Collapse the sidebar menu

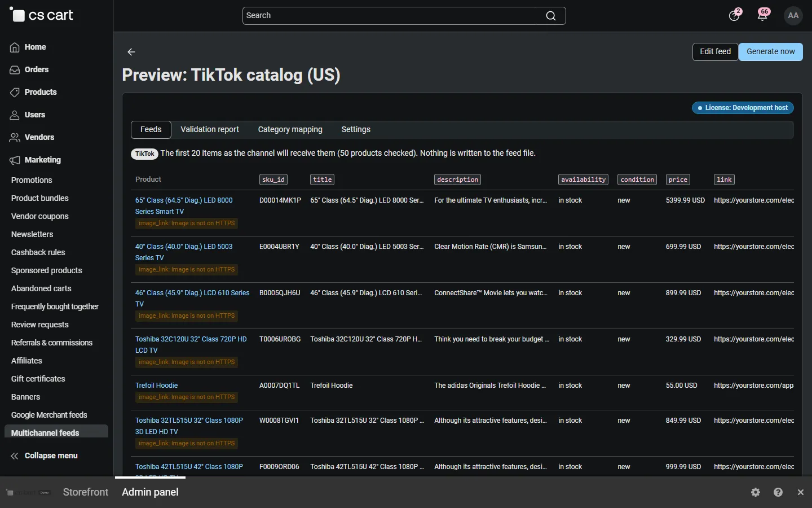tap(51, 456)
